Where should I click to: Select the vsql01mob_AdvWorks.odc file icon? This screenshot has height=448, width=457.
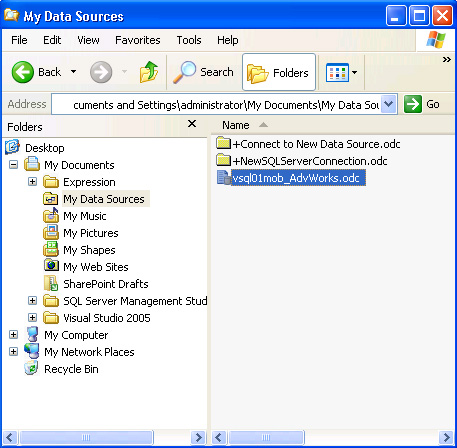pyautogui.click(x=224, y=178)
